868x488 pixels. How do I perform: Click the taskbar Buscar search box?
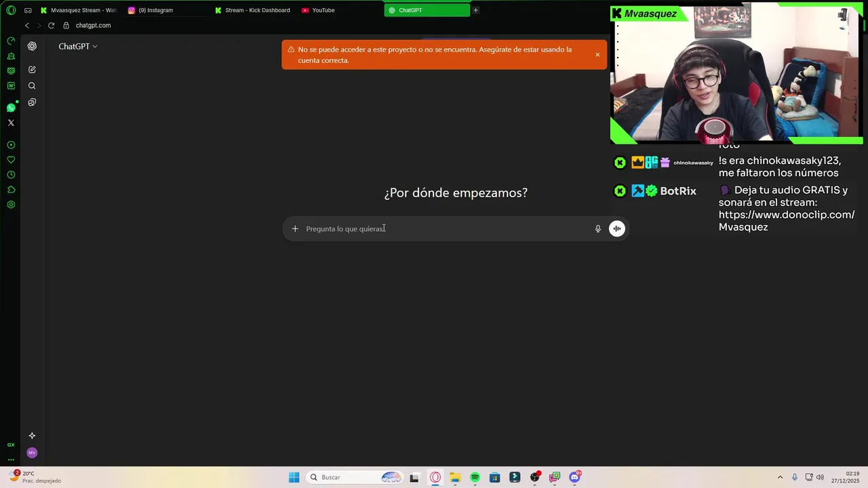354,477
